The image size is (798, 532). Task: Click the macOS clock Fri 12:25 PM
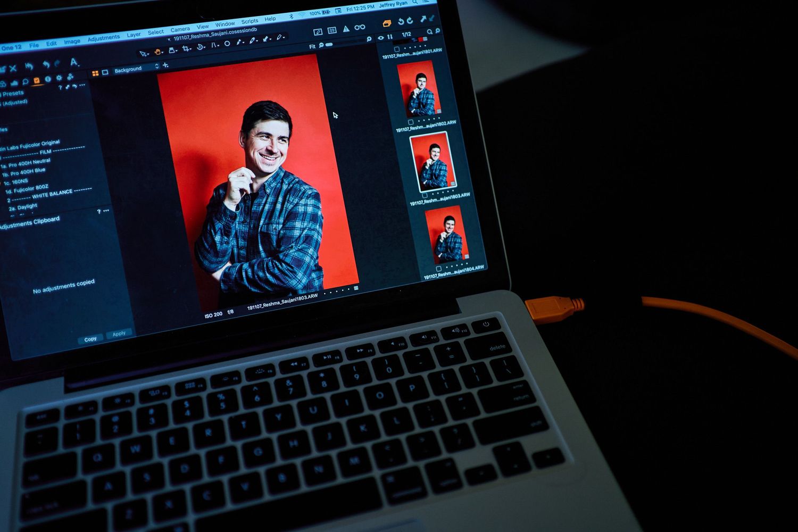click(361, 8)
